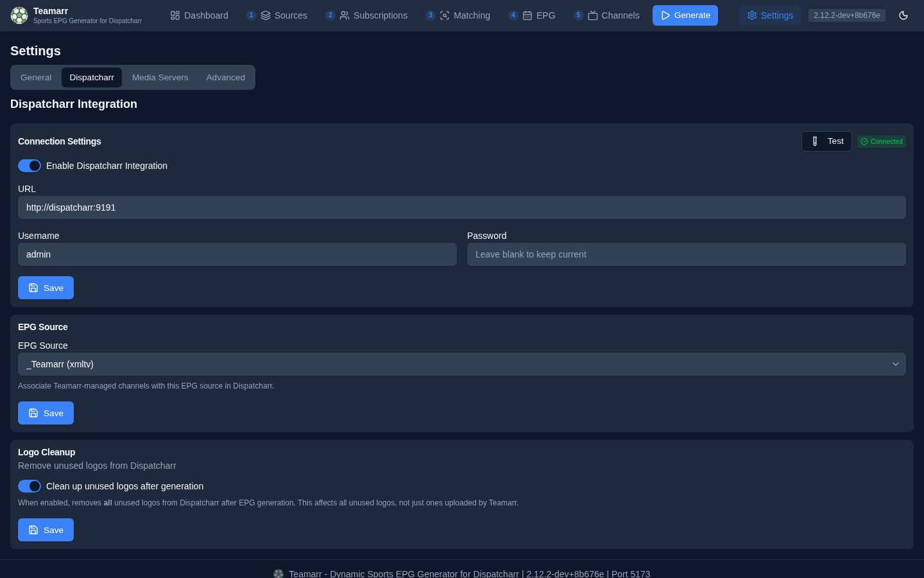Click 'Remove unused logos from Dispatcharr' text
The image size is (924, 578).
pos(97,466)
